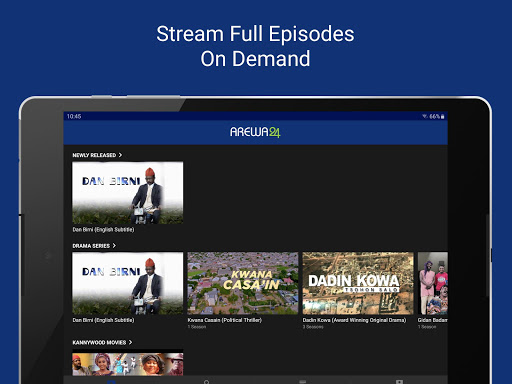
Task: Click the Kwana Casa'in (Political Thriller) title
Action: coord(225,320)
